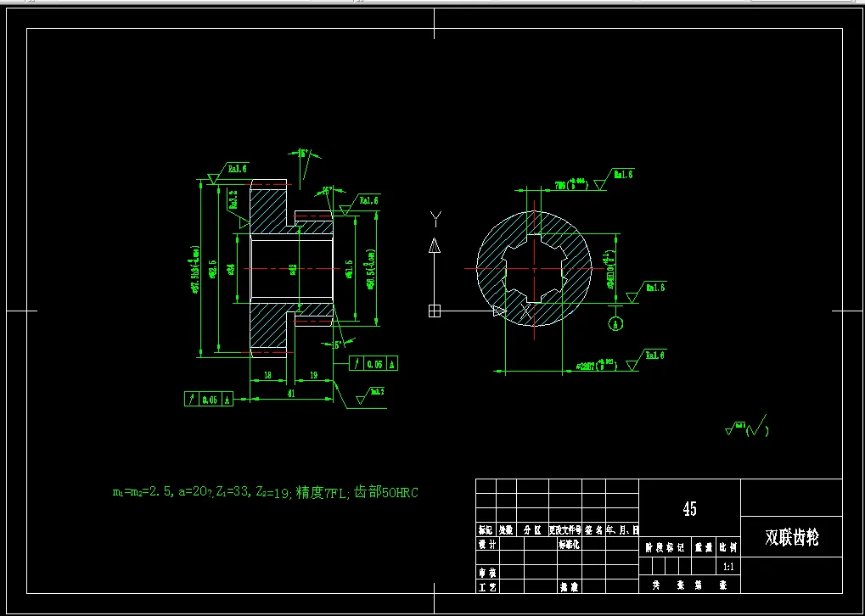Click the tolerance frame 0.05 A below the front view

pyautogui.click(x=206, y=397)
